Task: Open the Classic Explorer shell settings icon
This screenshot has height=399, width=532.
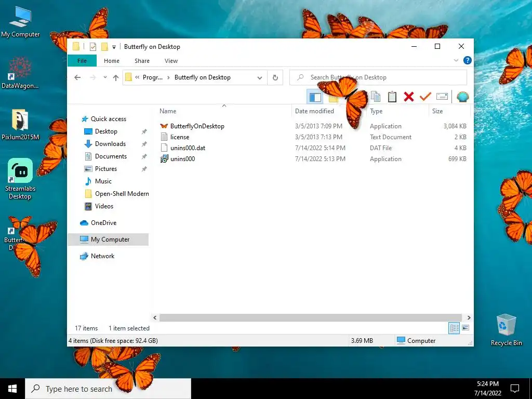Action: click(462, 97)
